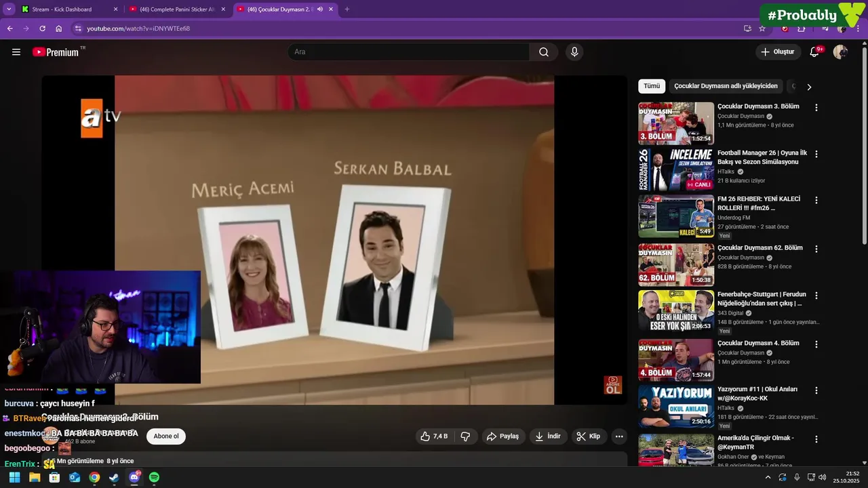Viewport: 868px width, 488px height.
Task: Switch to Complete Panini Sticker tab
Action: click(178, 9)
